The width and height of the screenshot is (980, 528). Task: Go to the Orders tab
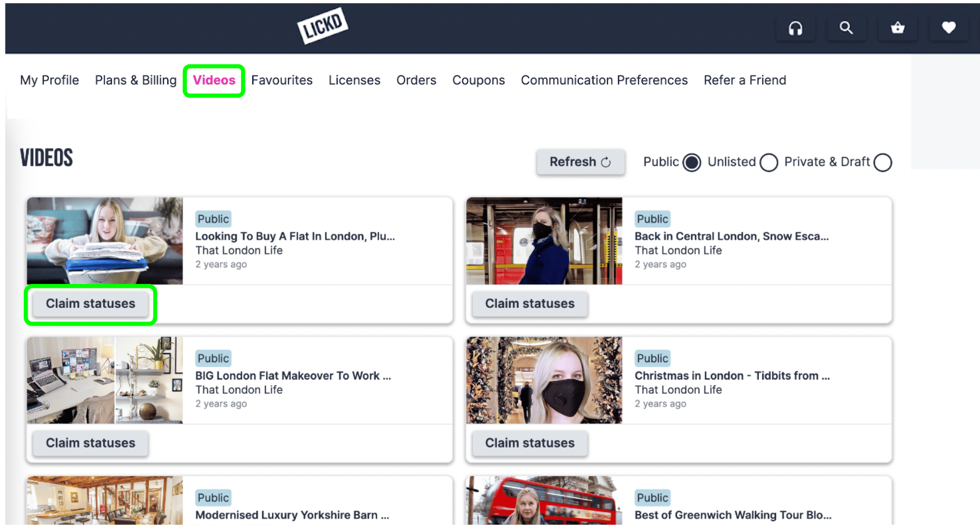pos(416,80)
